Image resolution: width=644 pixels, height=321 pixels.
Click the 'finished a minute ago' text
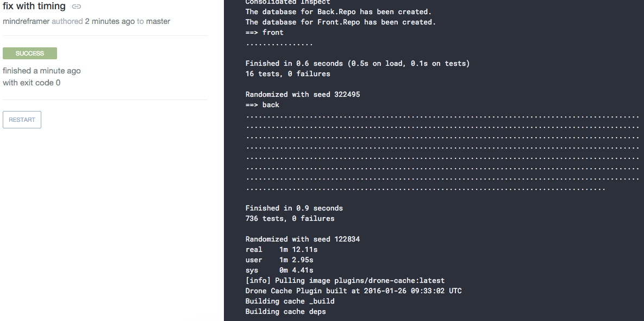pos(42,71)
